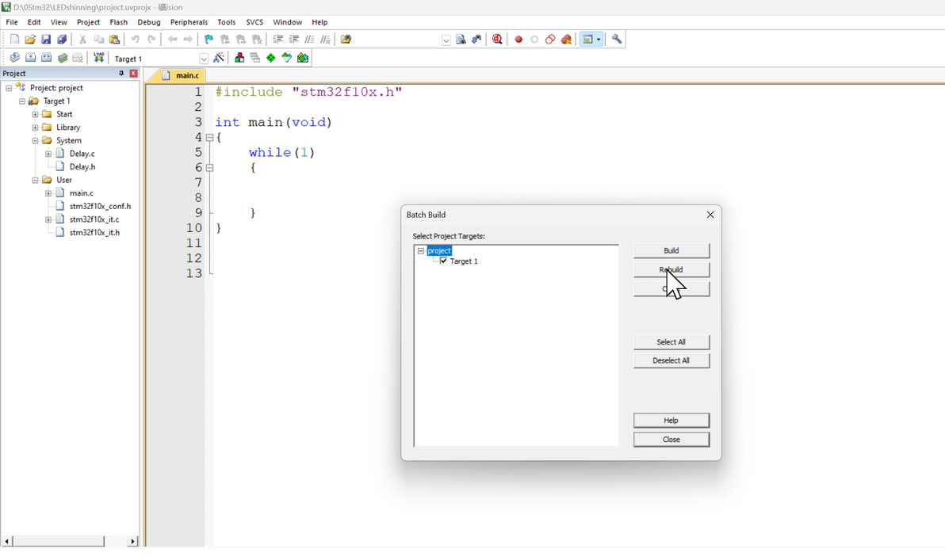Screen dimensions: 945x560
Task: Open the Flash menu
Action: 118,22
